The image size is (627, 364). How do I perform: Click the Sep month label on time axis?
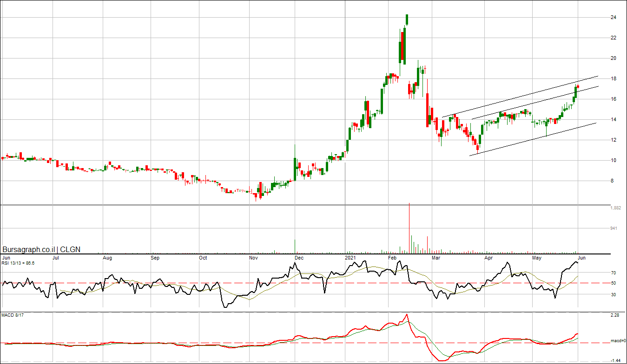click(x=156, y=257)
